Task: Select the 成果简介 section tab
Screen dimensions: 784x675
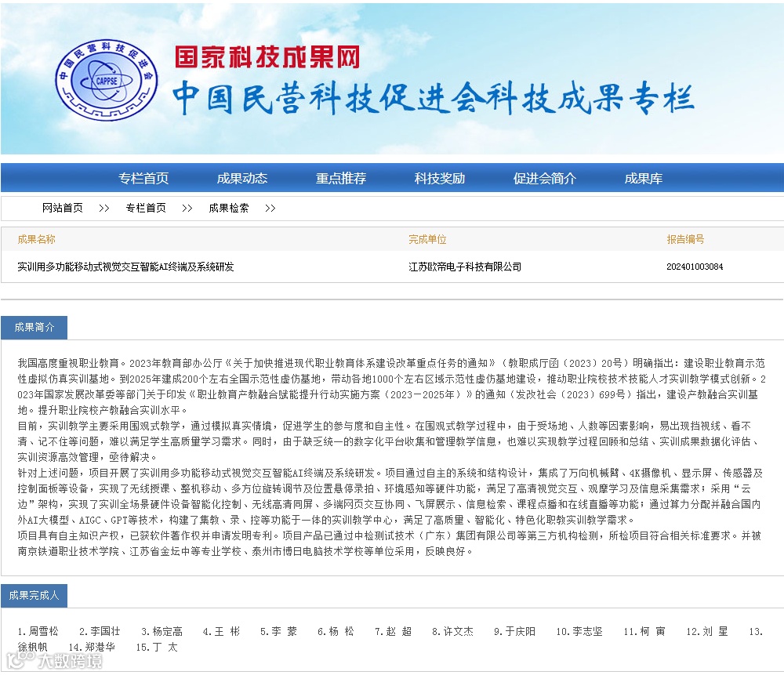Action: click(34, 328)
